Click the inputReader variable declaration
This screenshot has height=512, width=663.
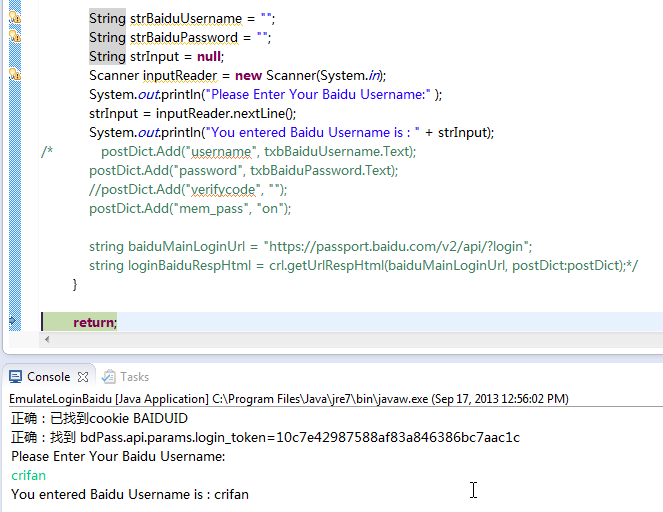[x=180, y=76]
